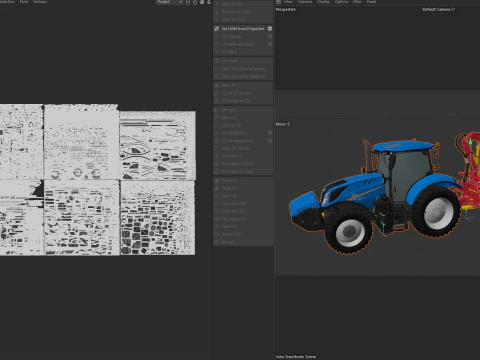Open the viewport Filter menu
The height and width of the screenshot is (360, 480).
click(x=357, y=2)
